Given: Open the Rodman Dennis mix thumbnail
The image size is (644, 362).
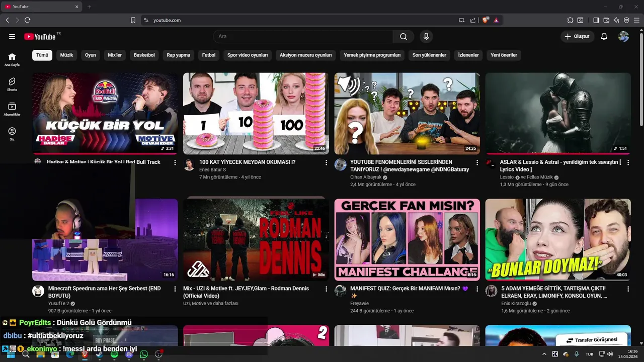Looking at the screenshot, I should pyautogui.click(x=256, y=239).
